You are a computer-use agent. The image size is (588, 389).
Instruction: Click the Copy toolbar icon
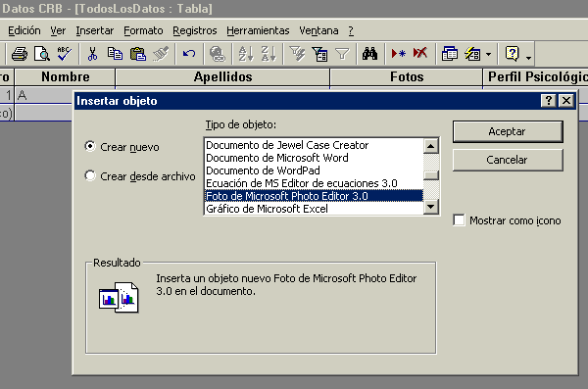click(x=115, y=54)
